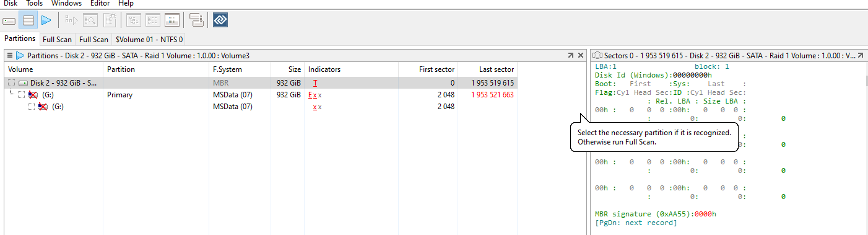Click the blue diamond logo toolbar icon

[x=221, y=20]
